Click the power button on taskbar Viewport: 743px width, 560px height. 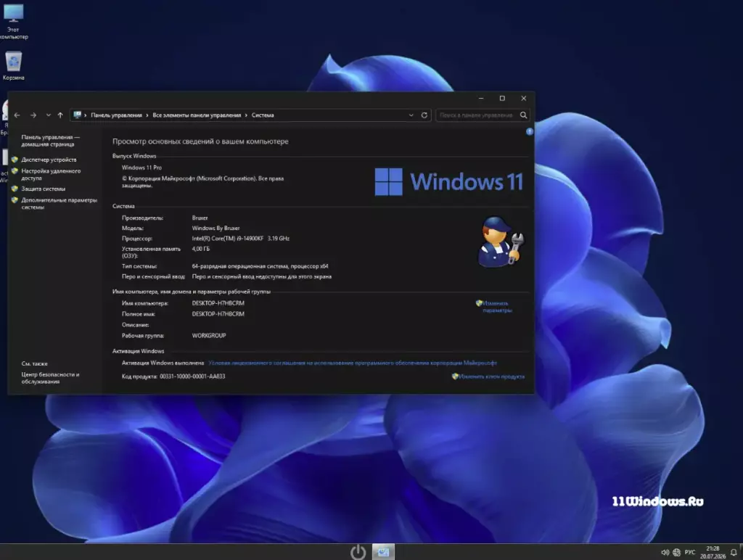[358, 552]
